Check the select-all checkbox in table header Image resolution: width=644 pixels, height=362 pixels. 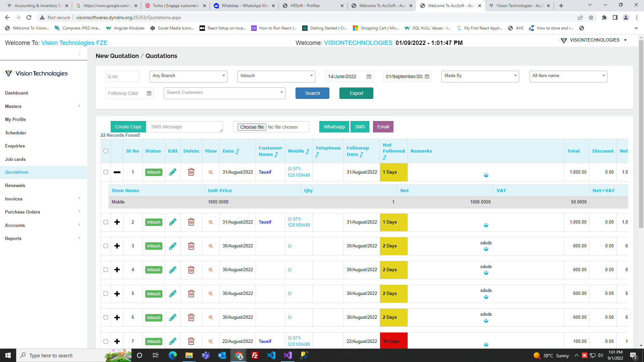106,151
